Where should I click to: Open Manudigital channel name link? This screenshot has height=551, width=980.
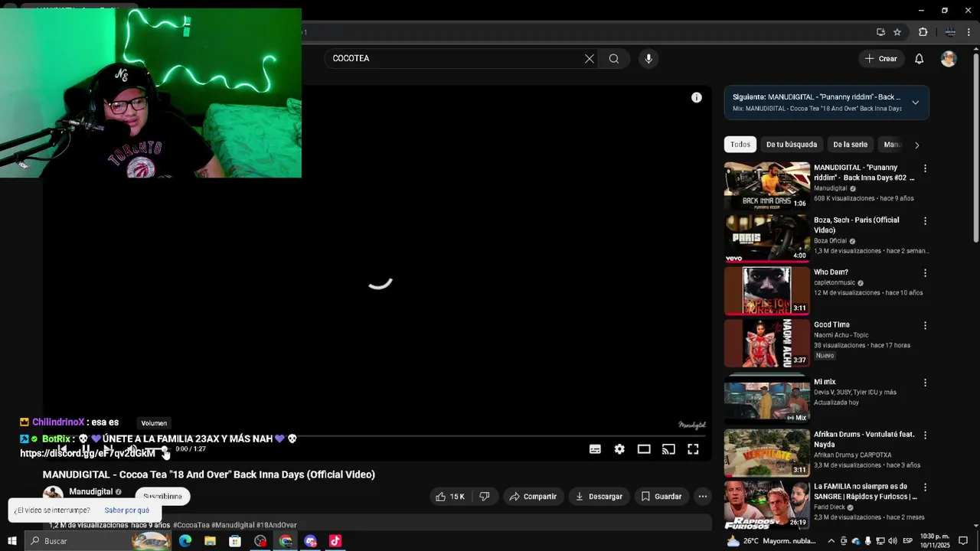click(x=90, y=491)
